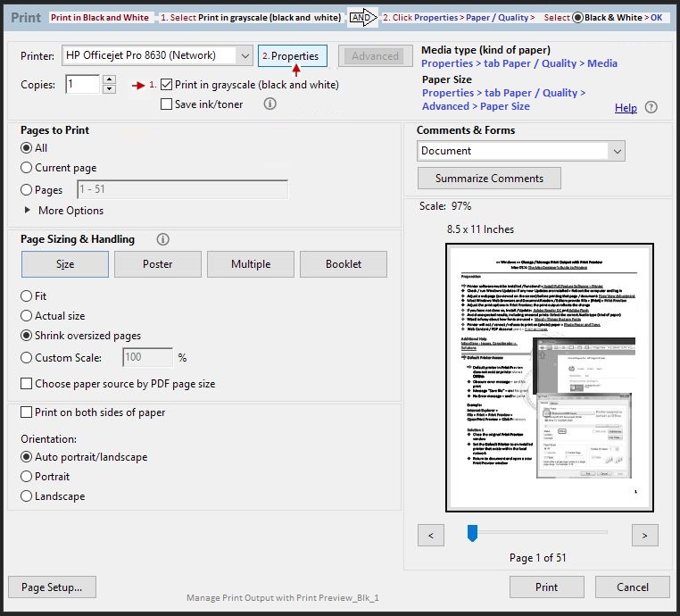Click in the Copies input field
The width and height of the screenshot is (680, 616).
(82, 84)
